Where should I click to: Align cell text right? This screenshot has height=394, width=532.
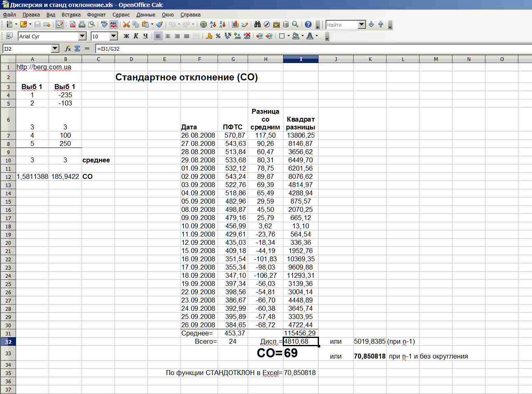coord(177,36)
